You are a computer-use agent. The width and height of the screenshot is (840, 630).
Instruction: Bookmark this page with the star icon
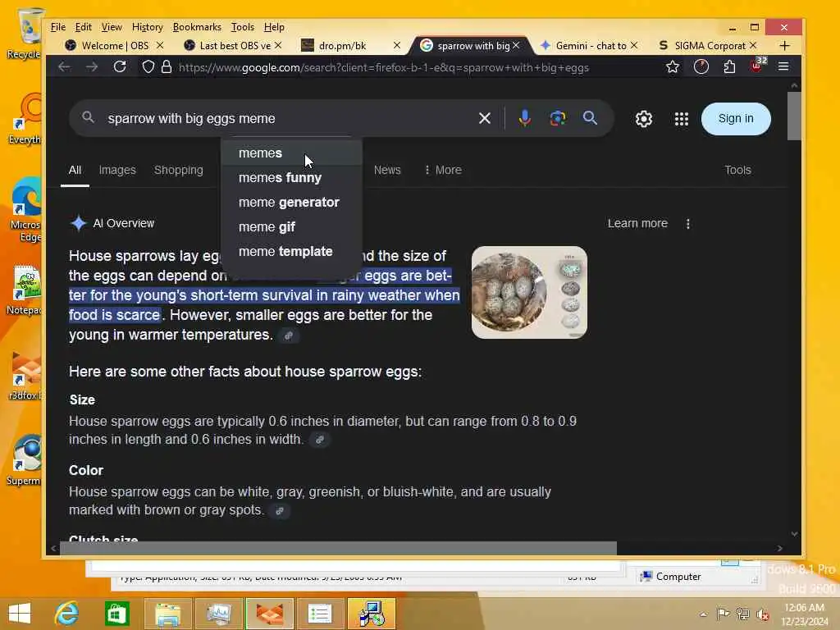tap(673, 67)
